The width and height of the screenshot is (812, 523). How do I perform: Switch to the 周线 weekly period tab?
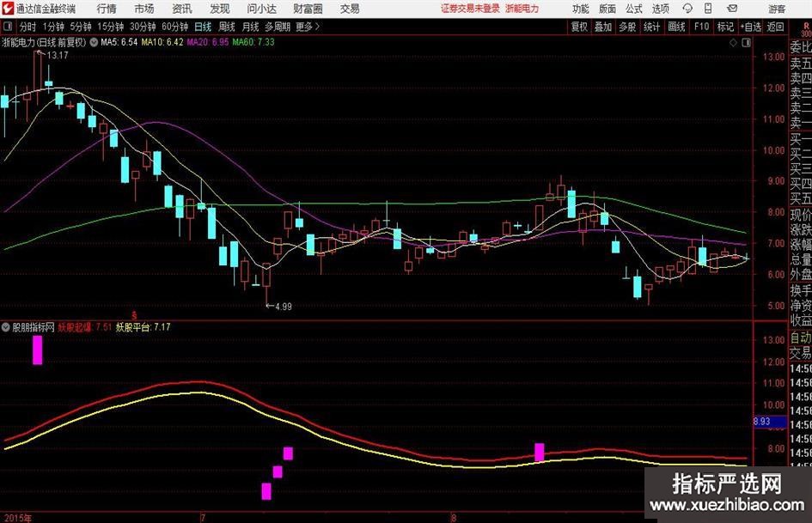tap(227, 27)
